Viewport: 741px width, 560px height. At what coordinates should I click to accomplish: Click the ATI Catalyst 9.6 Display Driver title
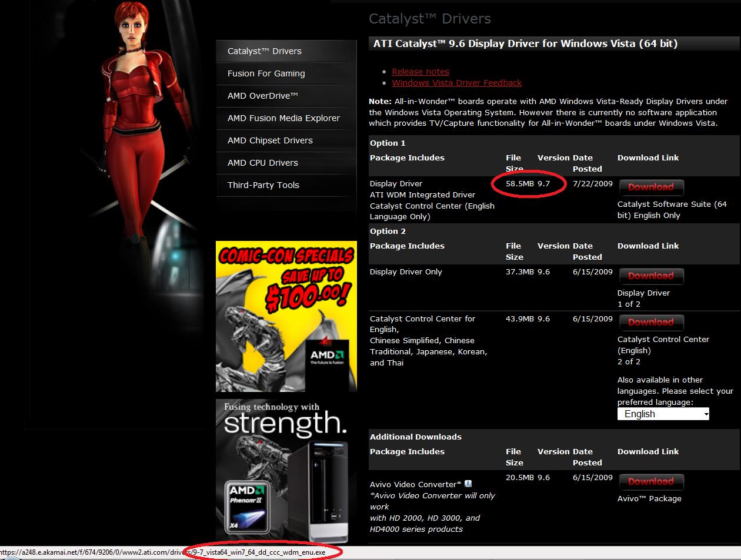pos(526,43)
